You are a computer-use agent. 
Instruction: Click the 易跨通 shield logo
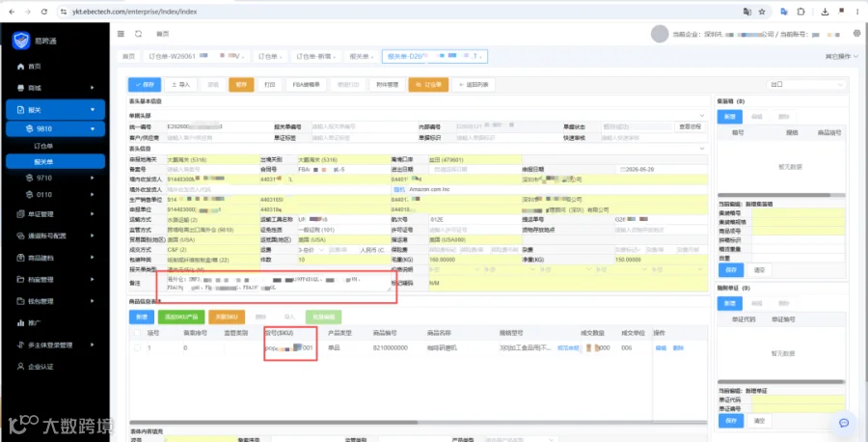pyautogui.click(x=21, y=40)
